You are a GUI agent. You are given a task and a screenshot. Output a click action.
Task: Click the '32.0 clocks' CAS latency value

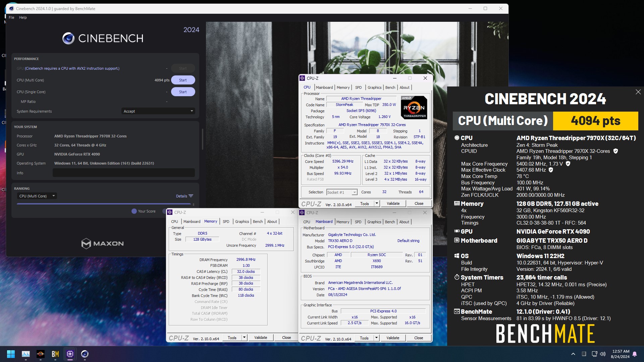[246, 271]
